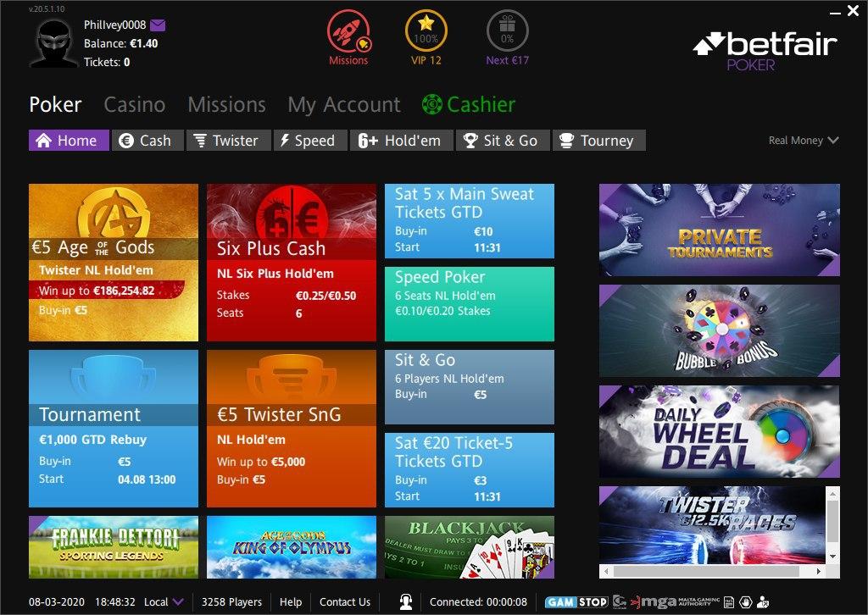
Task: Click the live support headset icon
Action: tap(406, 602)
